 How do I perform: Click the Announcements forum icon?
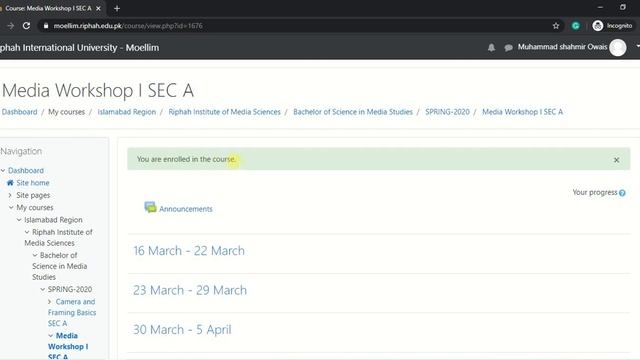point(150,207)
